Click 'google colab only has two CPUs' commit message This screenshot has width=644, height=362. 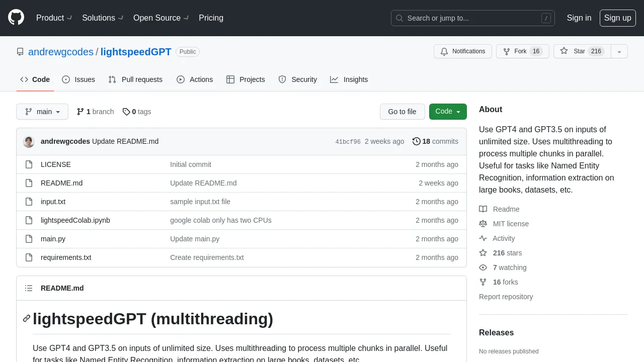click(221, 220)
